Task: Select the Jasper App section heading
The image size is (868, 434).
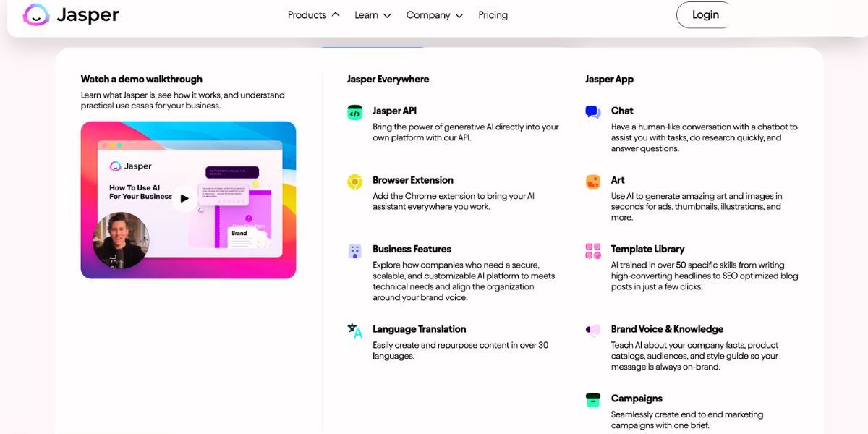Action: pyautogui.click(x=610, y=79)
